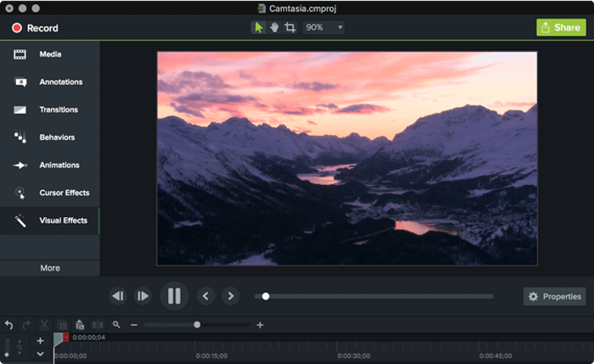Split the clip at the playhead
594x364 pixels.
tap(98, 325)
